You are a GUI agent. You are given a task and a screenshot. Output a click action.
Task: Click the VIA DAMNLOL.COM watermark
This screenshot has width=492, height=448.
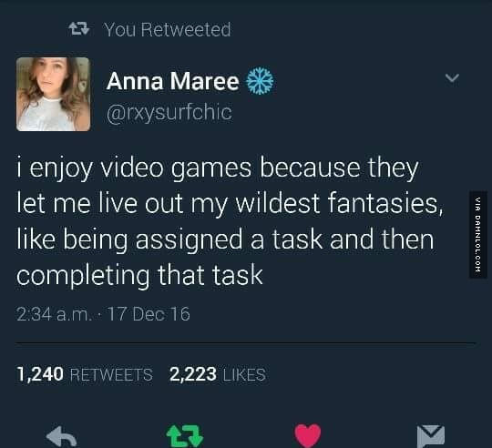point(478,235)
